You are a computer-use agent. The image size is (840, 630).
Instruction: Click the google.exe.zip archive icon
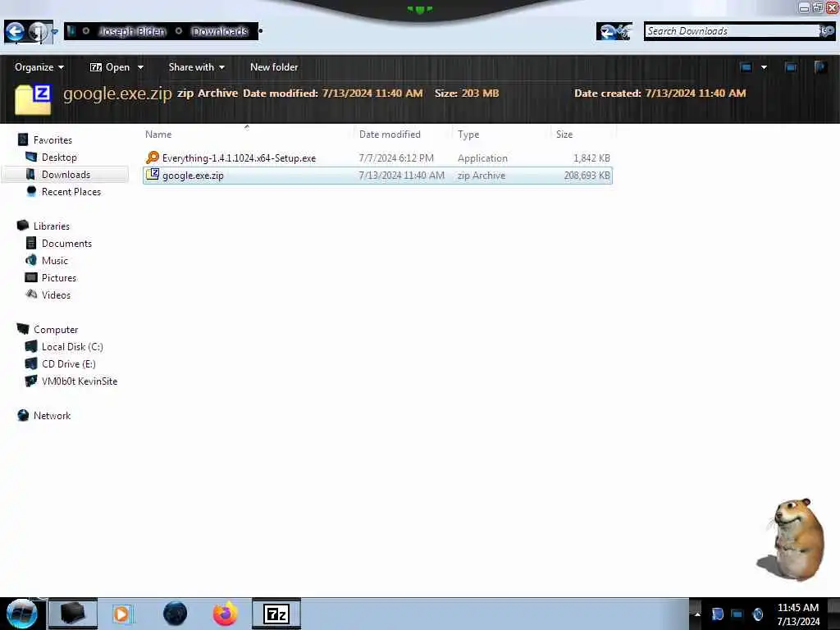(152, 175)
